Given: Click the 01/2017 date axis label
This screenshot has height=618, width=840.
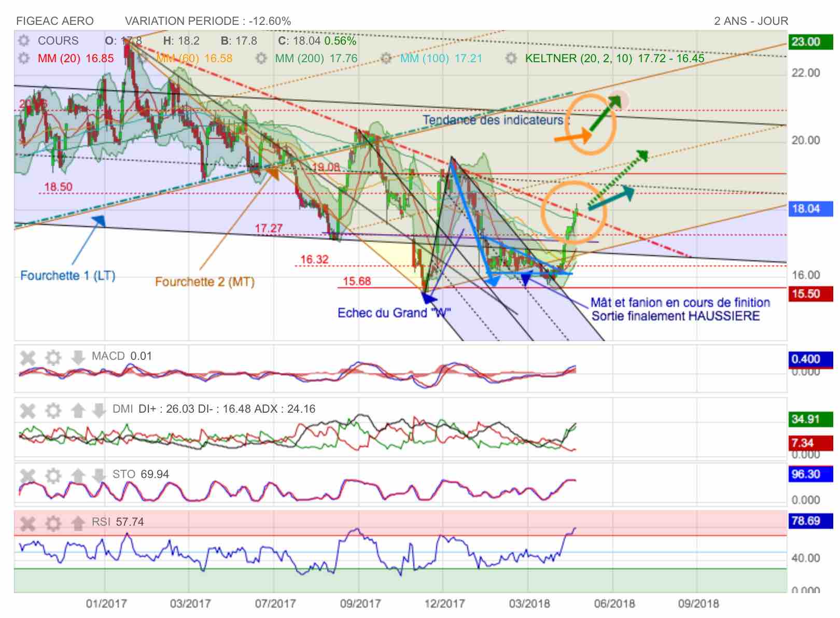Looking at the screenshot, I should tap(106, 604).
